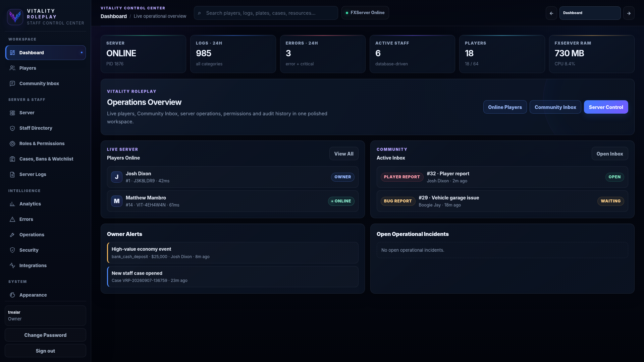The image size is (644, 362).
Task: Select the Integrations menu item
Action: coord(46,265)
